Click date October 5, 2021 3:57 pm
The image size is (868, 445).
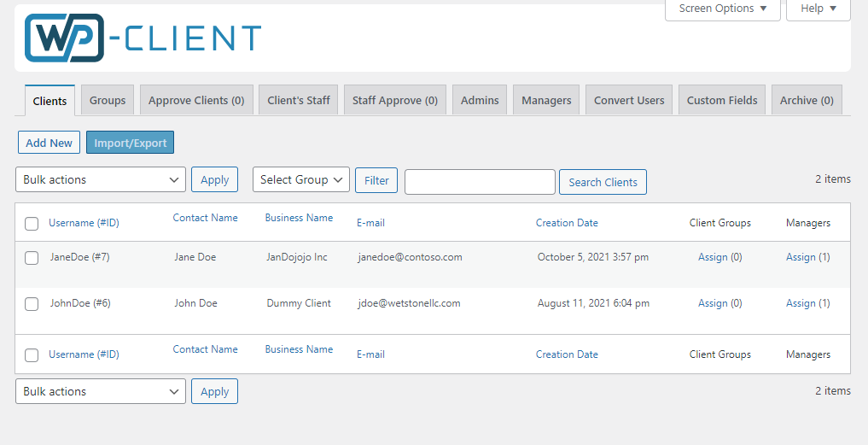coord(593,257)
